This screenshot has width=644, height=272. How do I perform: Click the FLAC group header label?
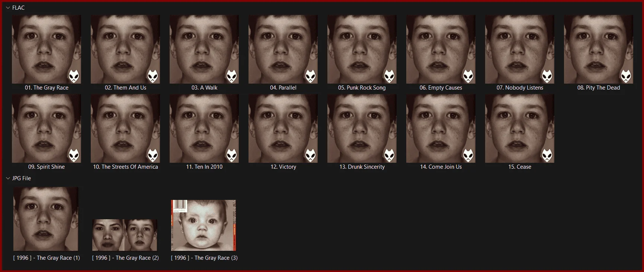point(18,8)
